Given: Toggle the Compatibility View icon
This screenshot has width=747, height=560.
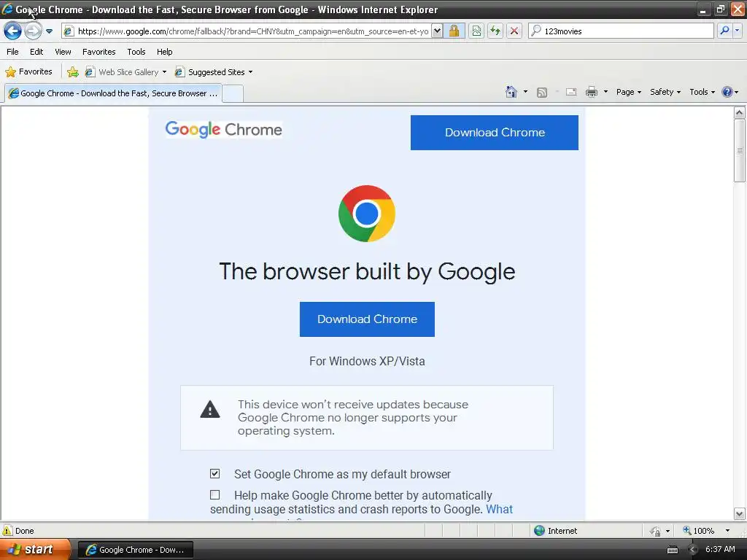Looking at the screenshot, I should point(476,31).
